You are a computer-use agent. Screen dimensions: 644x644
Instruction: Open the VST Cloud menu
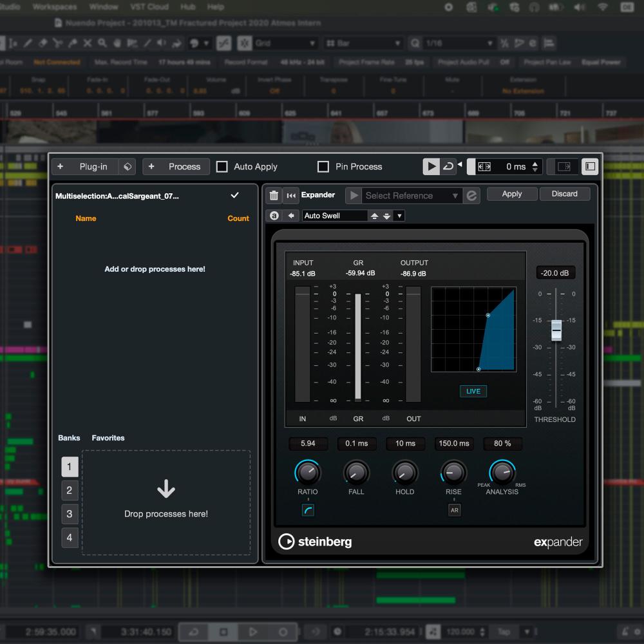[150, 7]
